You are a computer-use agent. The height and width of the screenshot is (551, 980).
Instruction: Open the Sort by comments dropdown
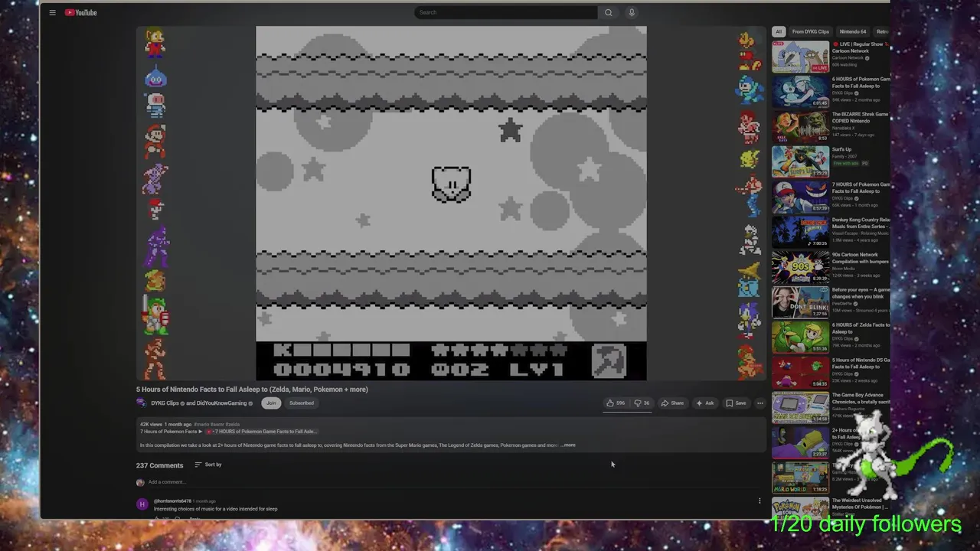coord(208,465)
